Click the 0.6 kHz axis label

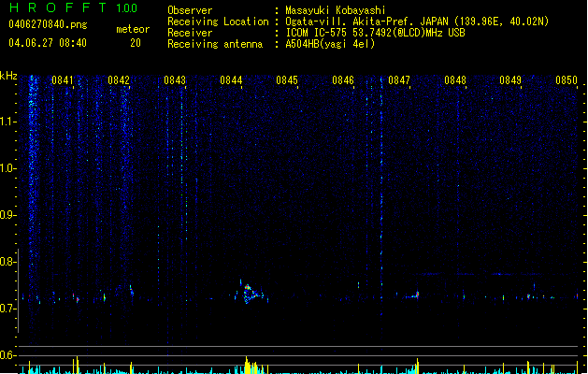pyautogui.click(x=7, y=355)
